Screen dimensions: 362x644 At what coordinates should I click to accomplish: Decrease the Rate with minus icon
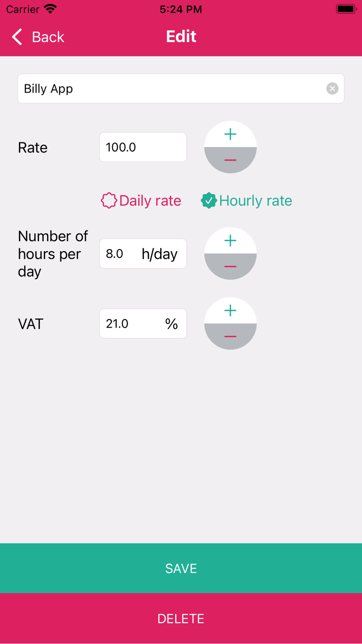(x=230, y=160)
